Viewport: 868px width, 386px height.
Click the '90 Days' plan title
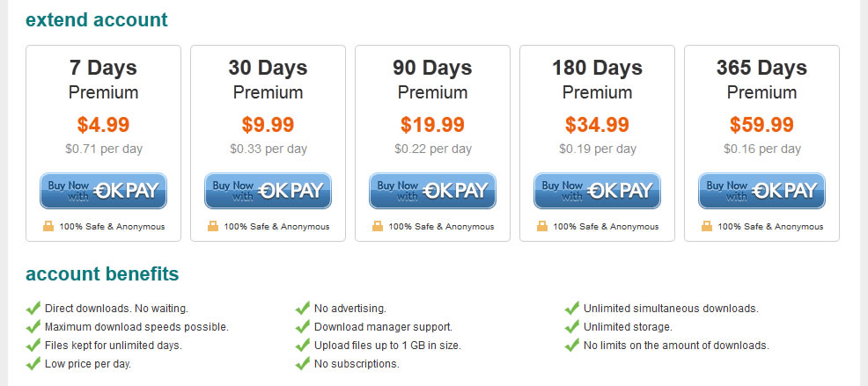432,68
